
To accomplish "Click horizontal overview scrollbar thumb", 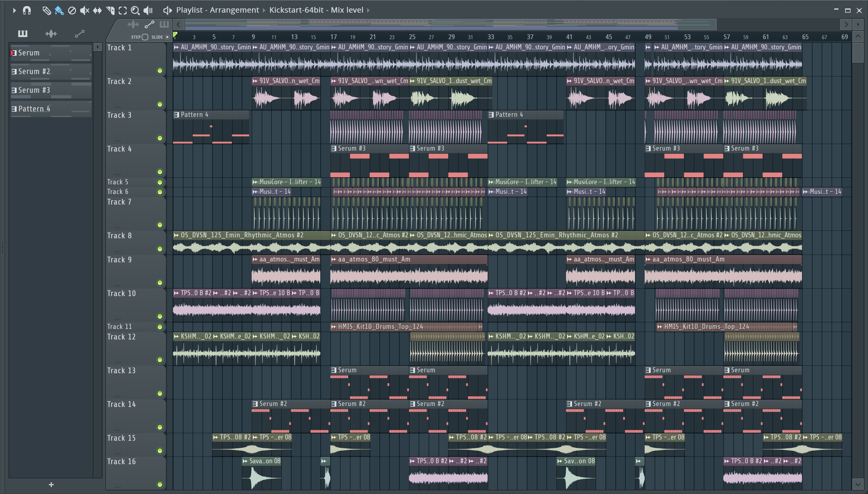I will click(x=451, y=24).
